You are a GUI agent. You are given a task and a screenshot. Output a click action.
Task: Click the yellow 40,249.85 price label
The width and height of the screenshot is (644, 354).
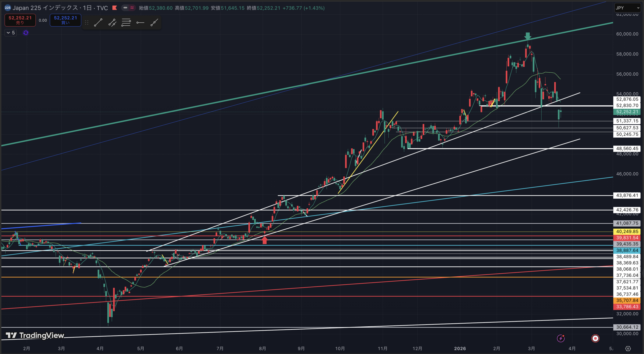627,231
